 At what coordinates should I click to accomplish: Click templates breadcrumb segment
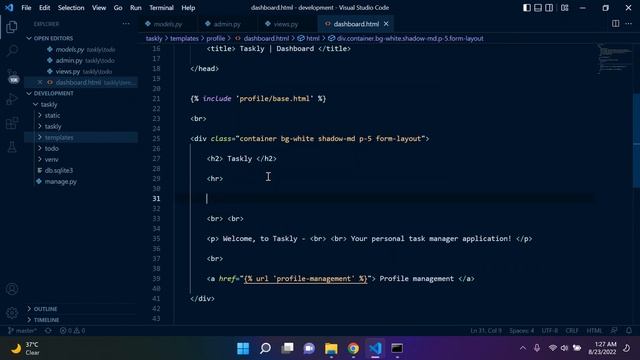tap(184, 38)
